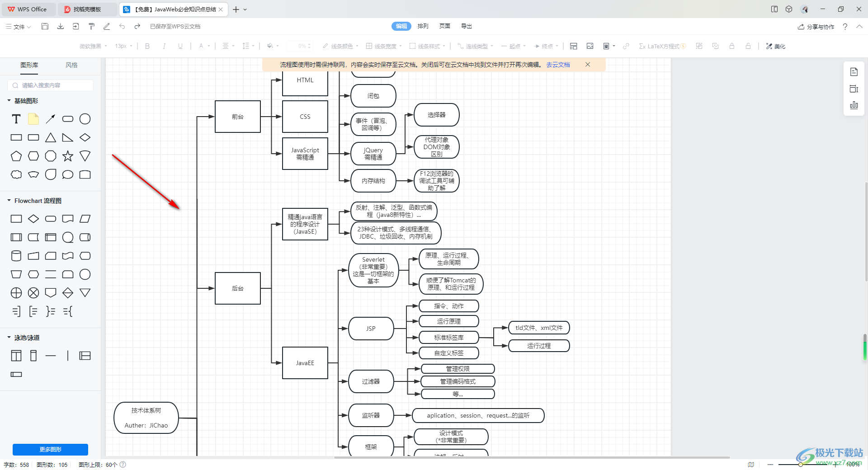The image size is (868, 470).
Task: Toggle bold text formatting
Action: coord(147,46)
